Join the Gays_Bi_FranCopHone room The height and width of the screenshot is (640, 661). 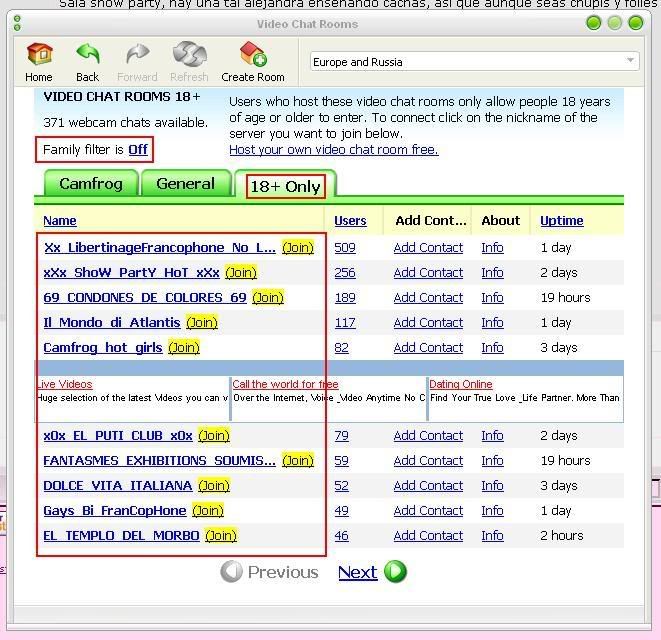(x=208, y=511)
